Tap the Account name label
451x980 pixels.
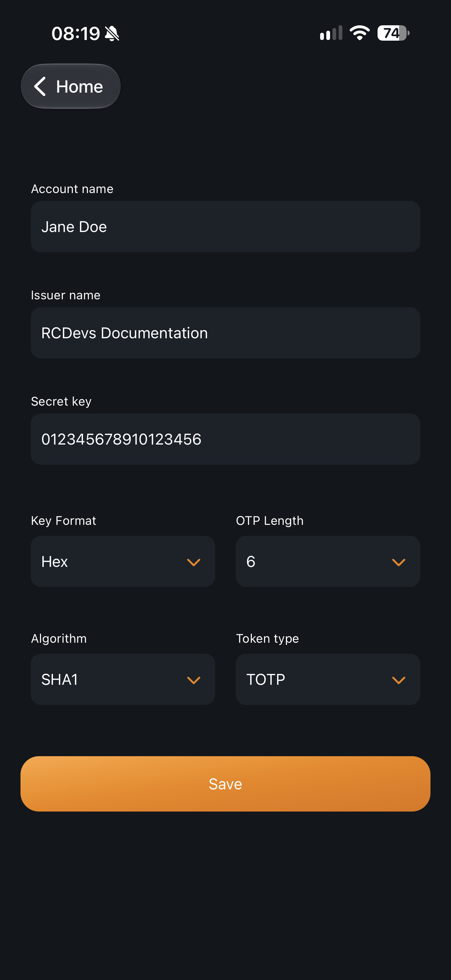[x=72, y=189]
